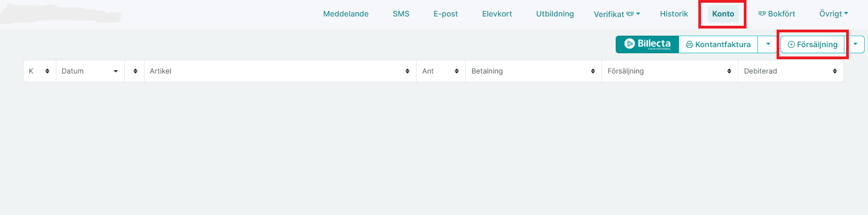The width and height of the screenshot is (868, 215).
Task: Click the printer icon on Kontantfaktura
Action: click(x=689, y=44)
